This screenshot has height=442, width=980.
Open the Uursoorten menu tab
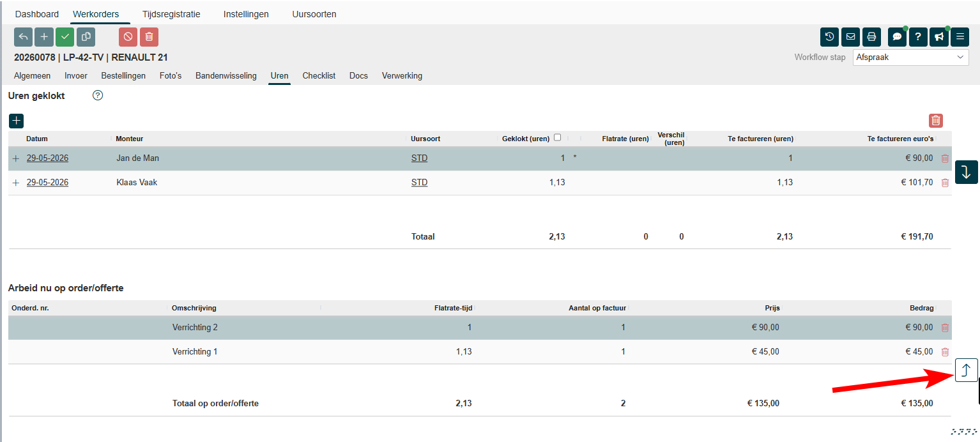pos(314,14)
